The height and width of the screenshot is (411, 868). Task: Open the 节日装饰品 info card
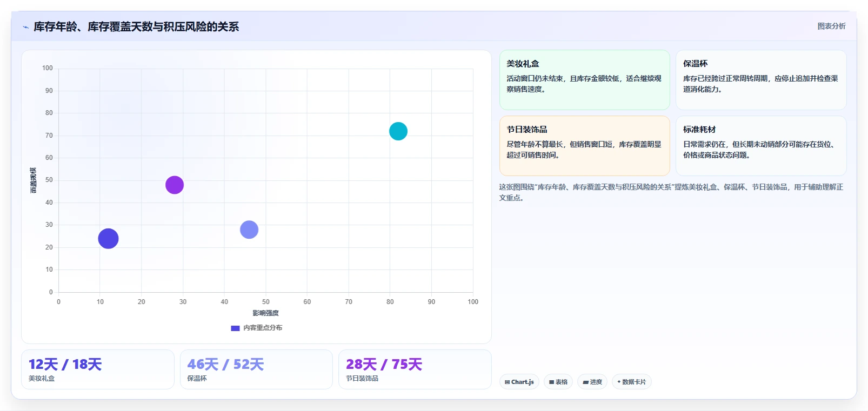pos(584,146)
